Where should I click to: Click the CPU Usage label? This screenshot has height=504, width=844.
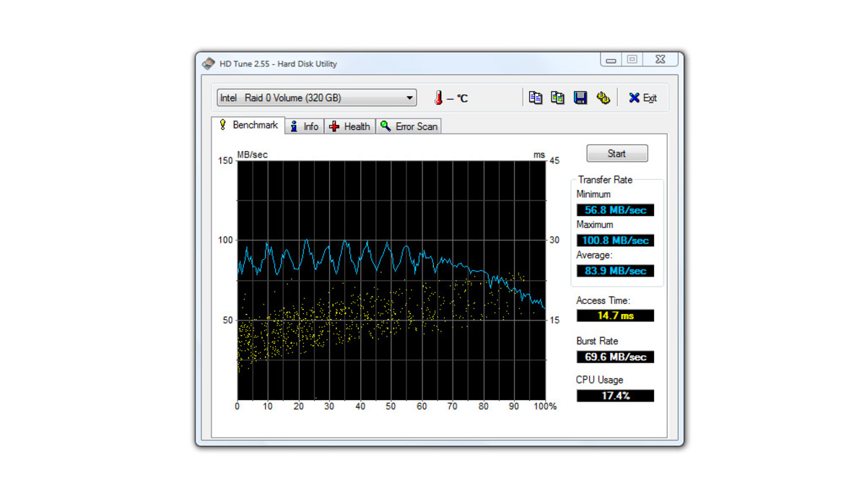(599, 380)
